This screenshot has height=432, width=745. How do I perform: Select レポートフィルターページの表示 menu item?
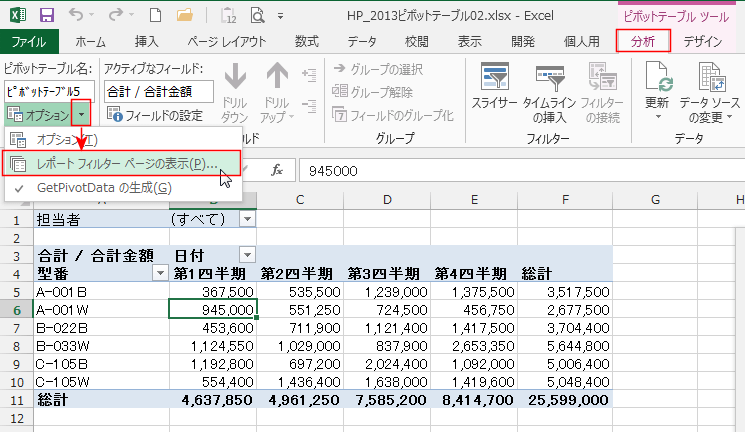(x=125, y=163)
